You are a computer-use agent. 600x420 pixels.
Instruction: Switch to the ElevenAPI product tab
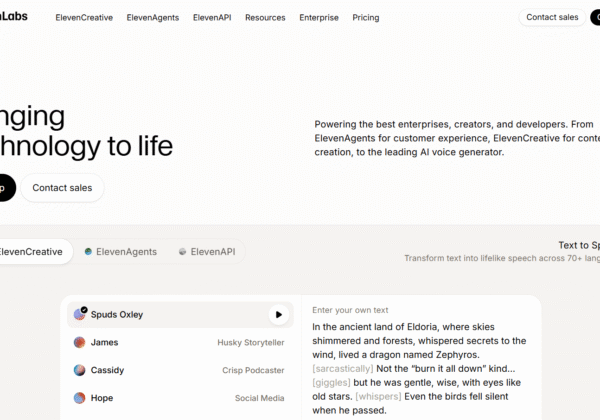[207, 252]
